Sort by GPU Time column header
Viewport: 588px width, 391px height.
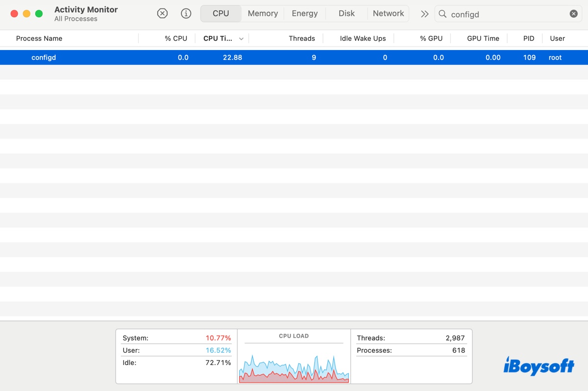483,38
